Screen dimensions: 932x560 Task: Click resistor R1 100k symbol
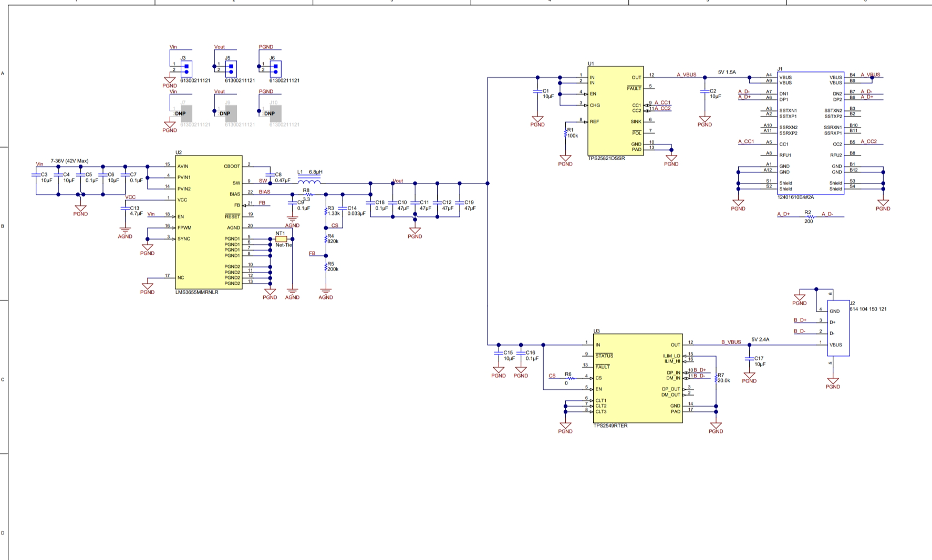tap(566, 133)
